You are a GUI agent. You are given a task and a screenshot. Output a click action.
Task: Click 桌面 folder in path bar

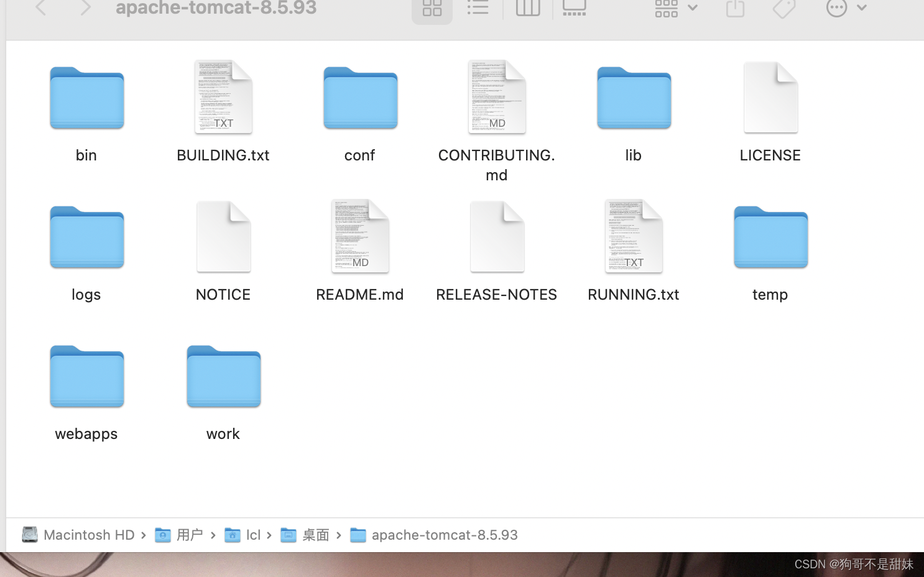click(x=305, y=535)
